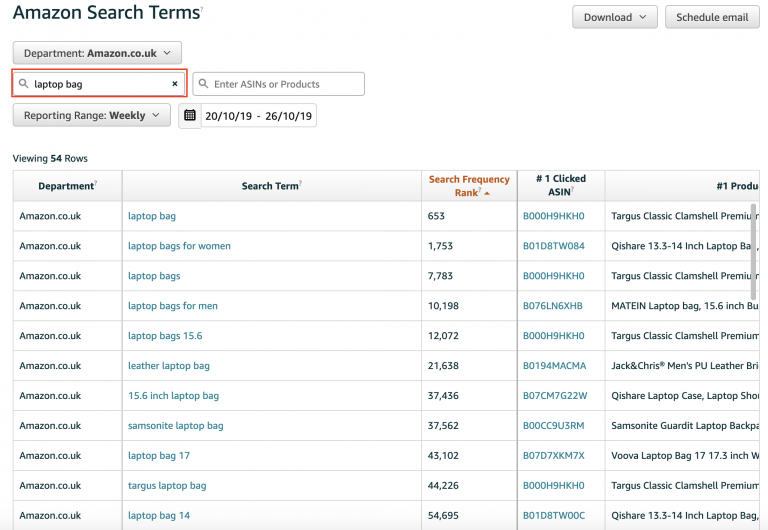Toggle sort arrow on Search Frequency Rank

487,193
